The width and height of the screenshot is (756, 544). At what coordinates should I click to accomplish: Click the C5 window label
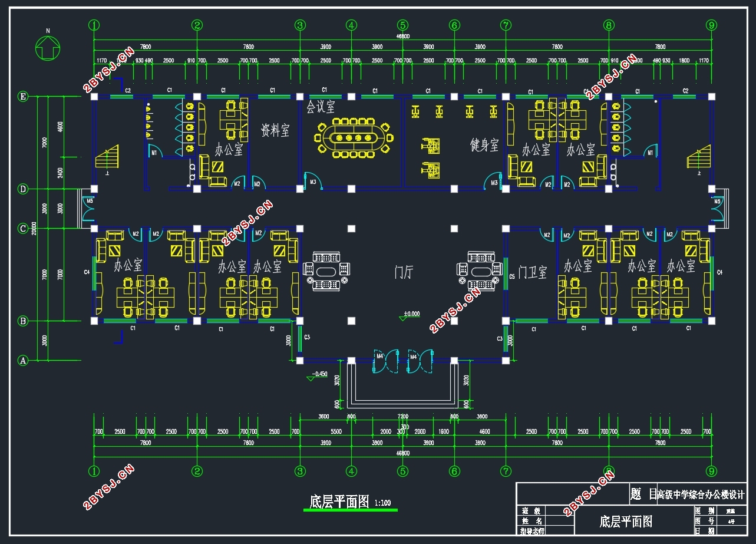[x=511, y=276]
